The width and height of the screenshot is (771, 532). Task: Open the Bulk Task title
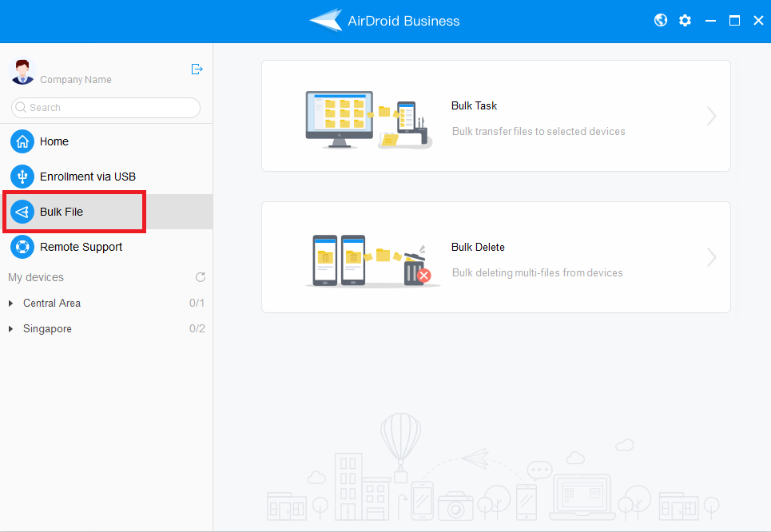tap(474, 105)
